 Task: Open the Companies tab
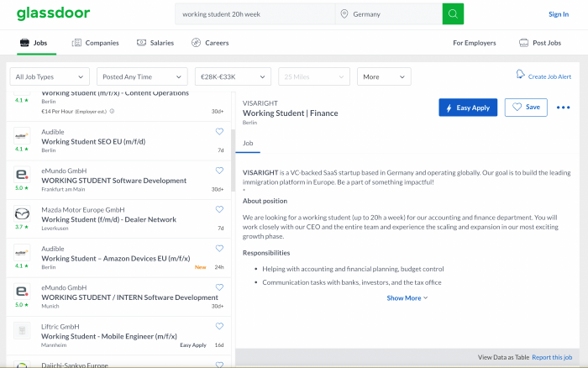click(x=95, y=43)
